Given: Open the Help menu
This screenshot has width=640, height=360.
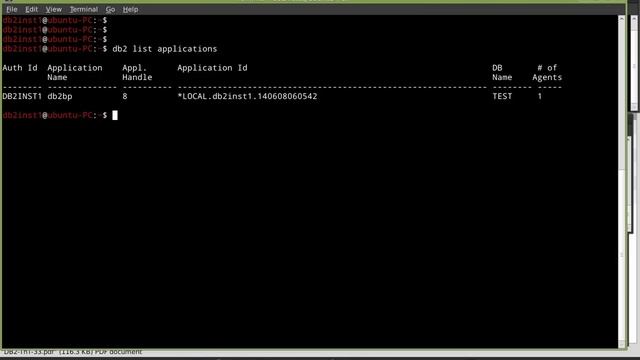Looking at the screenshot, I should tap(131, 9).
